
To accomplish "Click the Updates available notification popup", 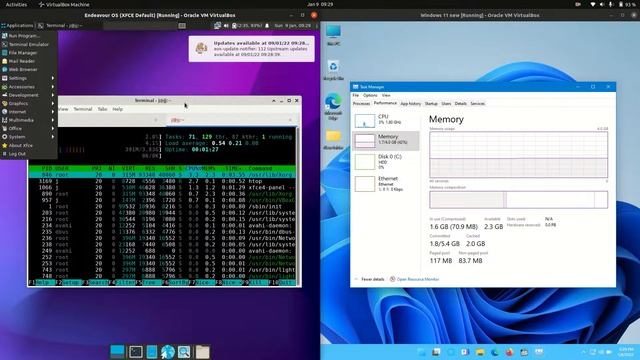I will click(x=251, y=49).
